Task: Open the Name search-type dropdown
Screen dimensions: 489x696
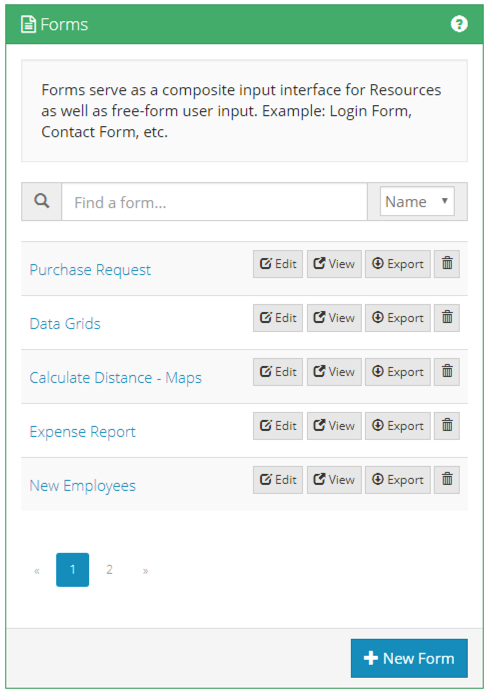Action: (417, 202)
